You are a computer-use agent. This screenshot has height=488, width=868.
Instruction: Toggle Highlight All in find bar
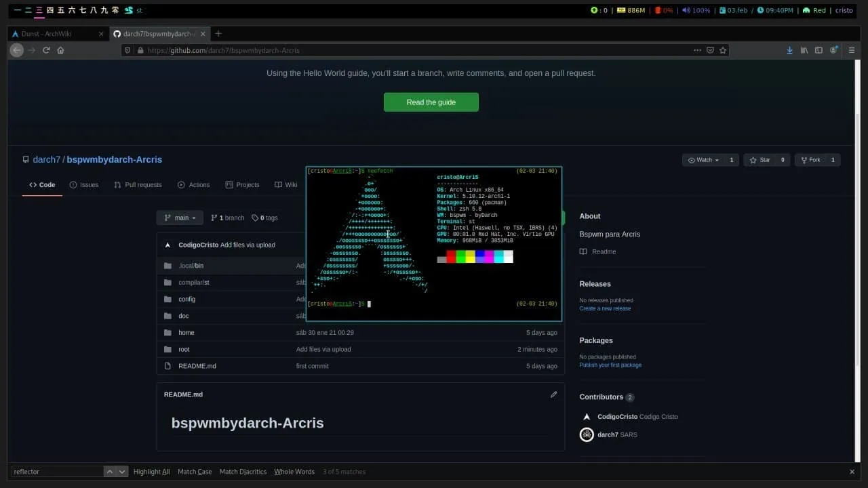click(151, 472)
